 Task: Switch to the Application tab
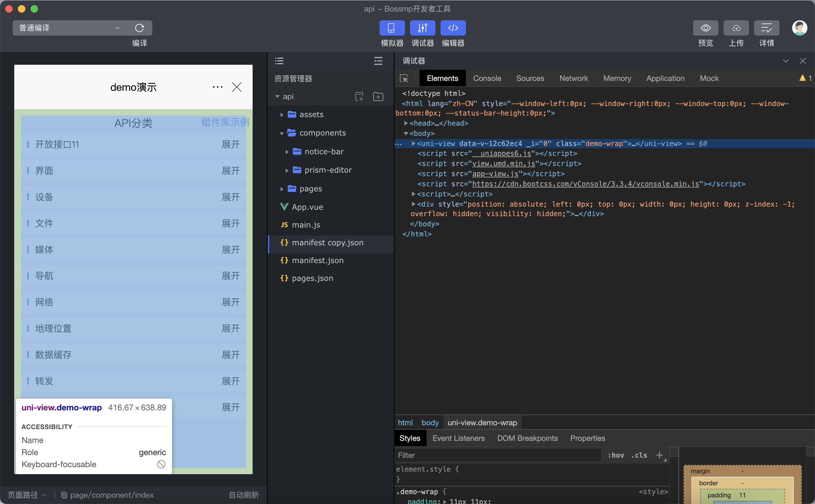click(665, 78)
